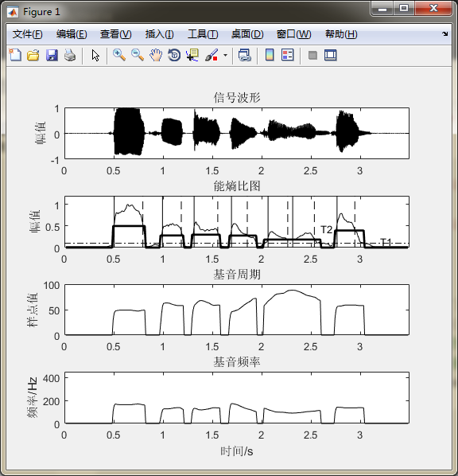
Task: Activate the Zoom Out magnifier tool
Action: (138, 56)
